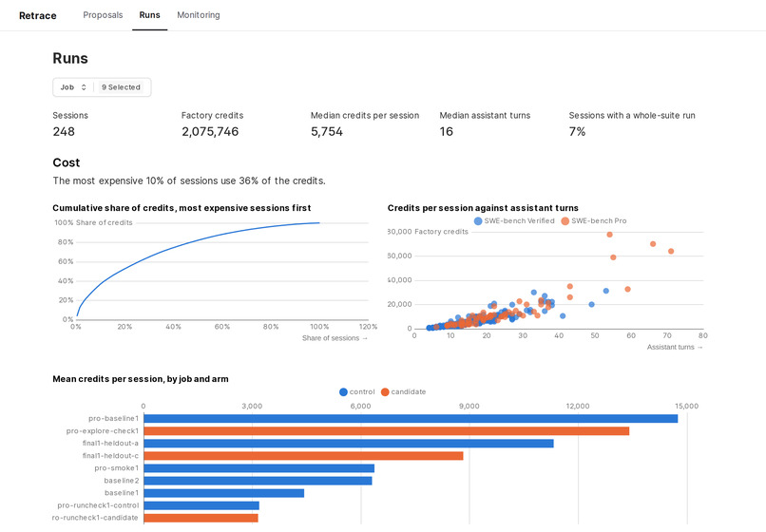Click the Median assistant turns value 16
Image resolution: width=766 pixels, height=532 pixels.
coord(446,131)
